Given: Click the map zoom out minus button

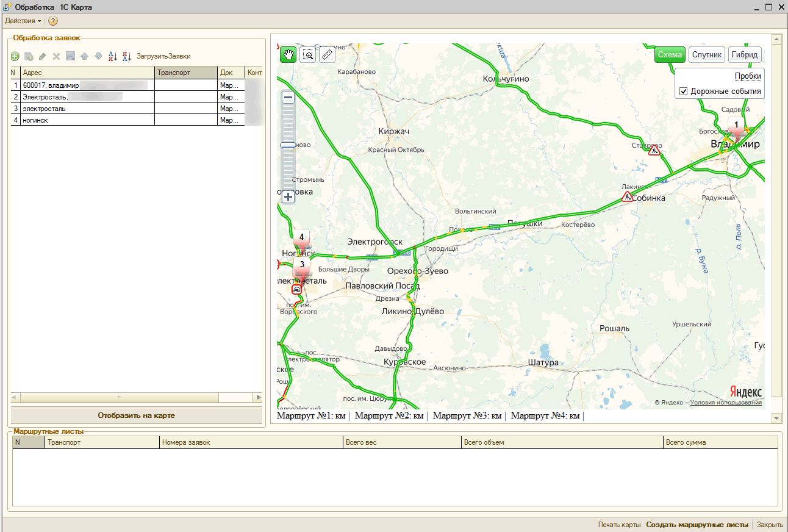Looking at the screenshot, I should pos(288,97).
